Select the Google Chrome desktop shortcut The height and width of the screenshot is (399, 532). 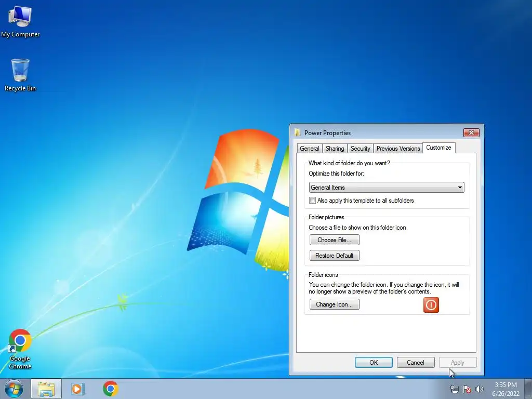[20, 349]
